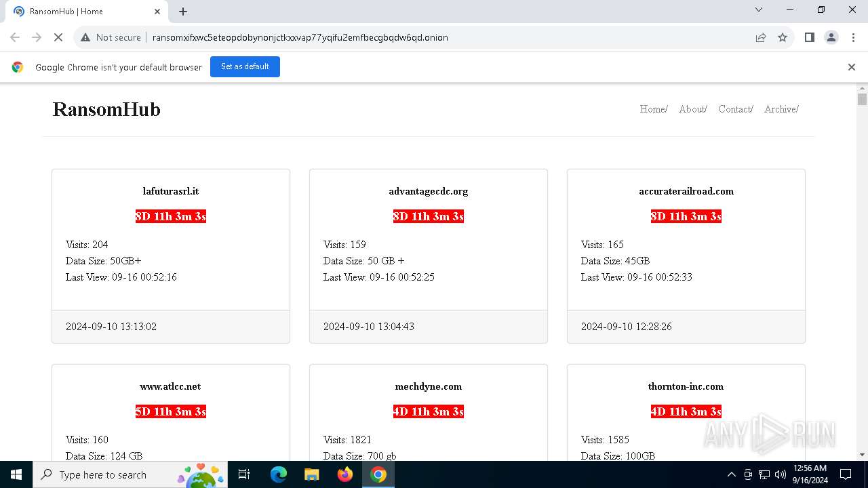Screen dimensions: 868x488
Task: Click the RansomHub site title
Action: (106, 109)
